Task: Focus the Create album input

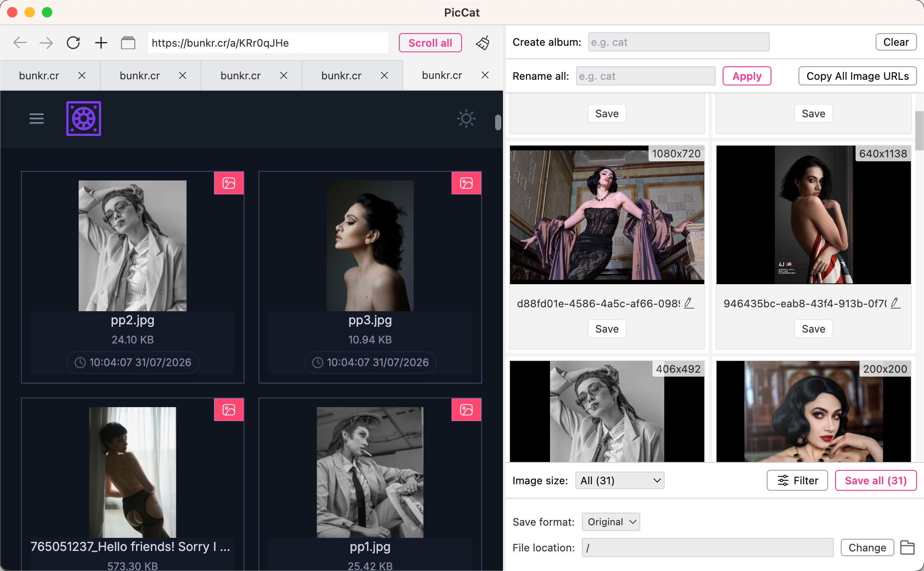Action: (679, 42)
